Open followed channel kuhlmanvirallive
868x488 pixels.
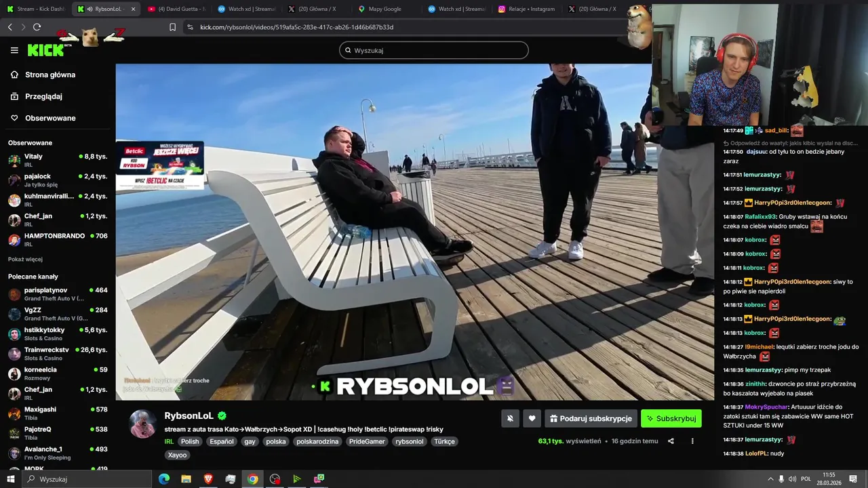pos(57,199)
